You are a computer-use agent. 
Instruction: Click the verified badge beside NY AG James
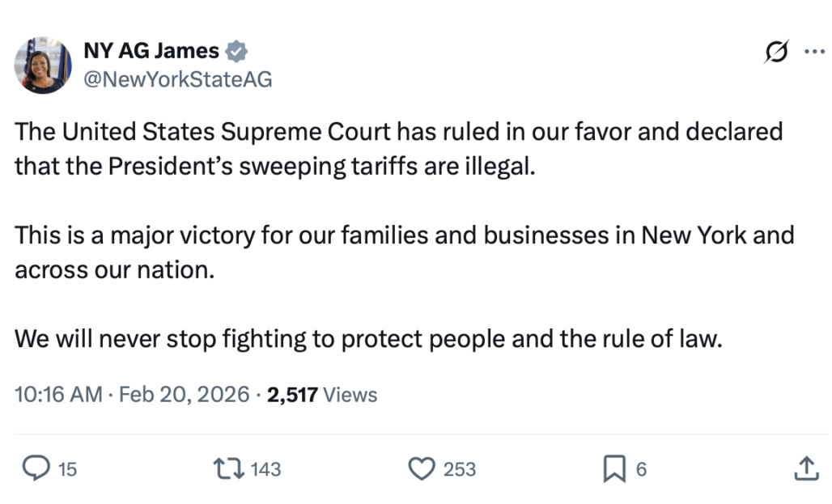(236, 51)
